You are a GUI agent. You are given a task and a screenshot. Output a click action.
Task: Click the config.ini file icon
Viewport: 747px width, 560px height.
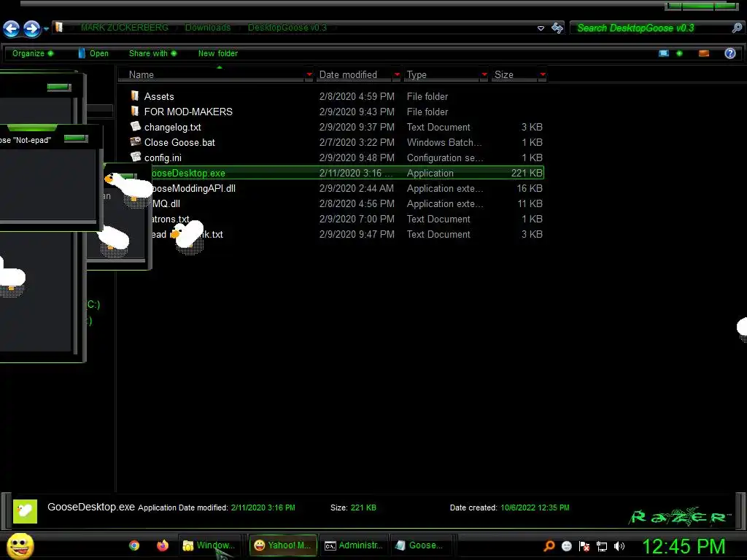click(x=135, y=157)
